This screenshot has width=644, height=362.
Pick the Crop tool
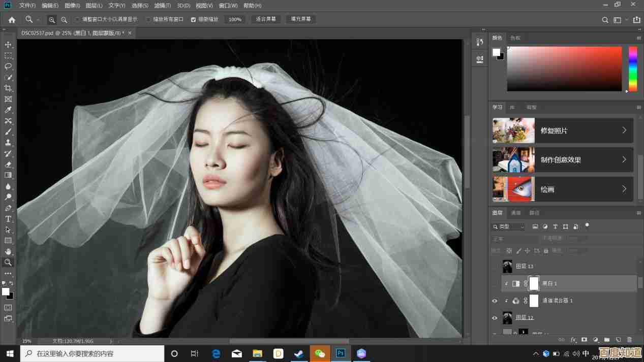(x=8, y=88)
